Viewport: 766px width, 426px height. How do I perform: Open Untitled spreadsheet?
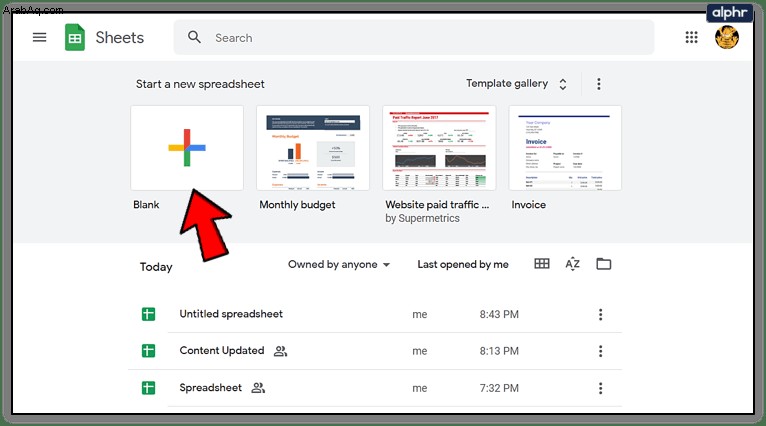[231, 314]
